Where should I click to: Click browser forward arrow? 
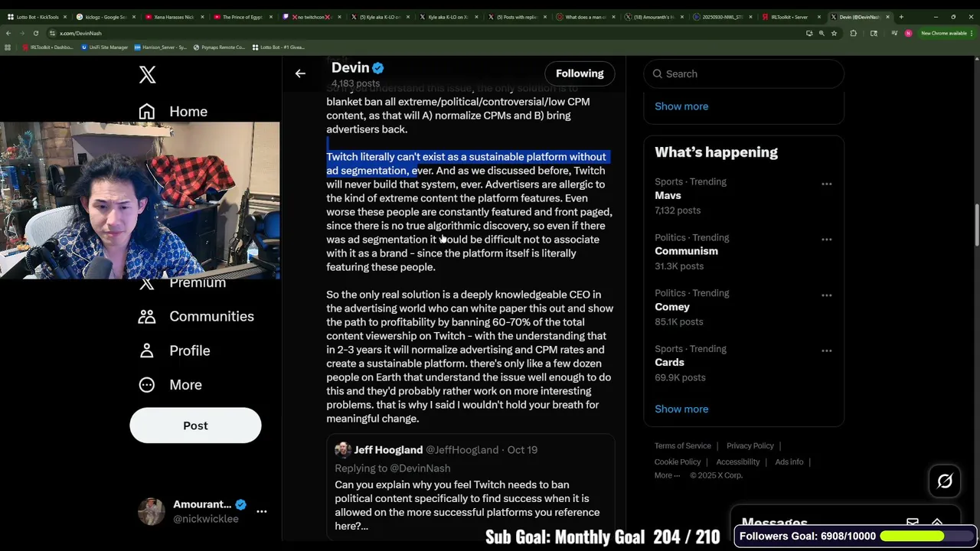click(22, 33)
